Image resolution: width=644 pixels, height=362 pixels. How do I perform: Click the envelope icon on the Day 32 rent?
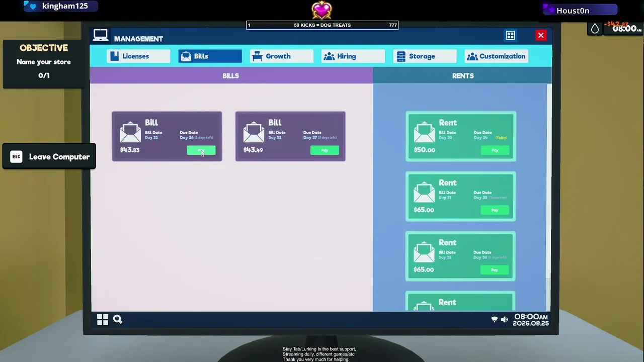coord(424,252)
